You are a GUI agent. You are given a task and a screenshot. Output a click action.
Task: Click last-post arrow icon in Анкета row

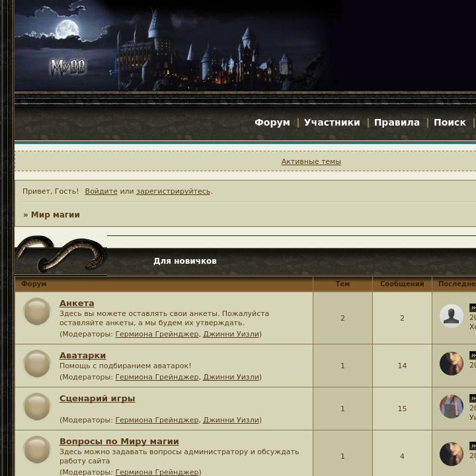pyautogui.click(x=473, y=307)
